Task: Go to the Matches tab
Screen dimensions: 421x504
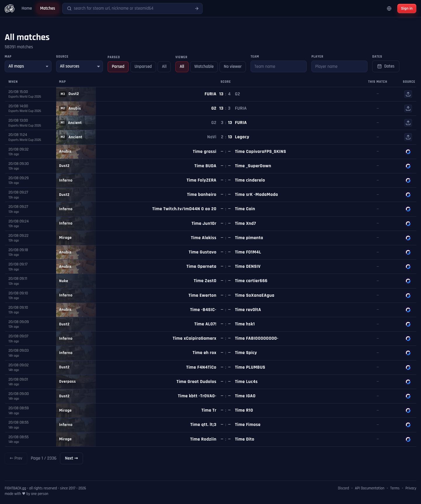Action: point(47,8)
